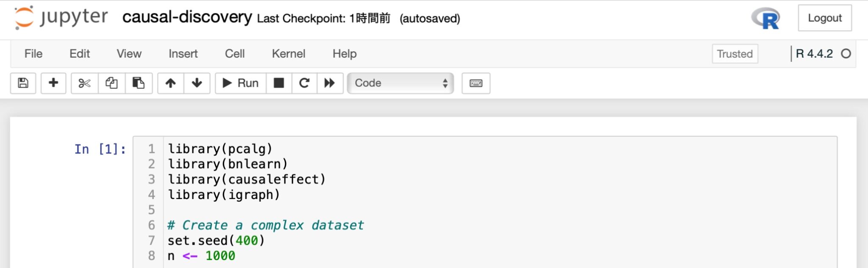Insert a new cell below with plus icon
This screenshot has width=868, height=268.
[x=53, y=83]
